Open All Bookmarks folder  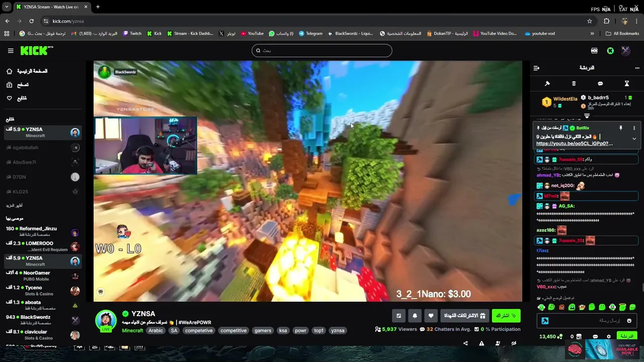(622, 34)
